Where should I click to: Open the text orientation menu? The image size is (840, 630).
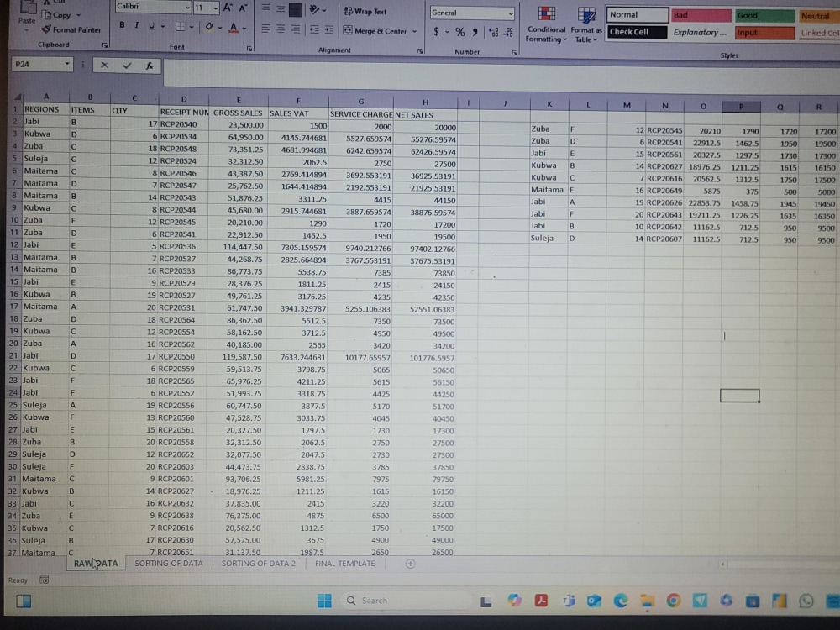click(x=318, y=9)
